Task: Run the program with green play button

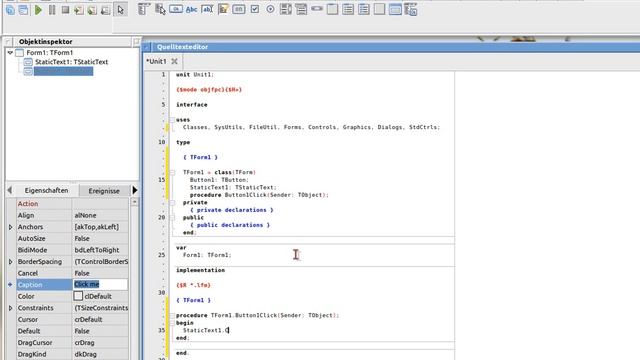Action: [38, 10]
